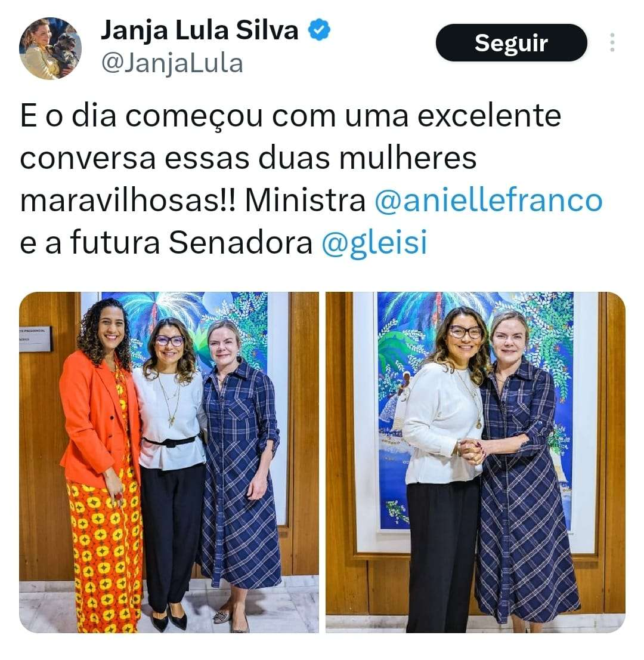Screen dimensions: 644x660
Task: Open the @aniellefranco mention link
Action: [x=488, y=201]
